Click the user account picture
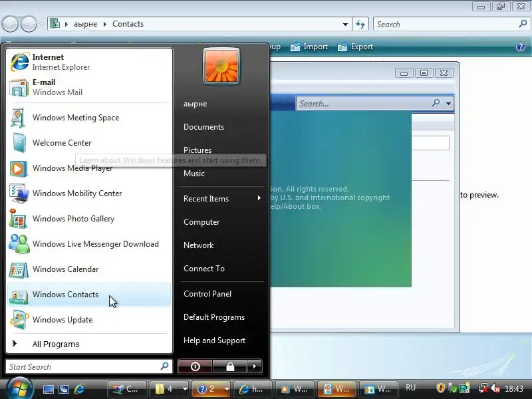This screenshot has width=532, height=399. 221,66
